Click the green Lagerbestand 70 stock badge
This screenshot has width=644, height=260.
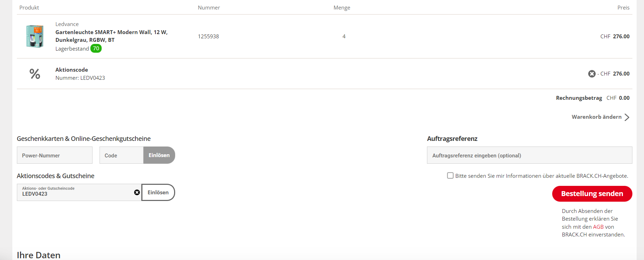(96, 48)
